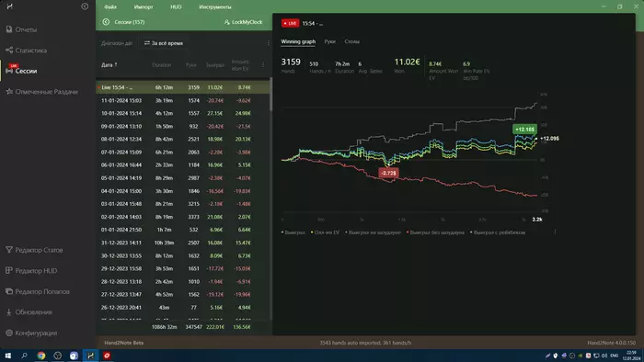
Task: Sort by the Выиграл column header
Action: (214, 65)
